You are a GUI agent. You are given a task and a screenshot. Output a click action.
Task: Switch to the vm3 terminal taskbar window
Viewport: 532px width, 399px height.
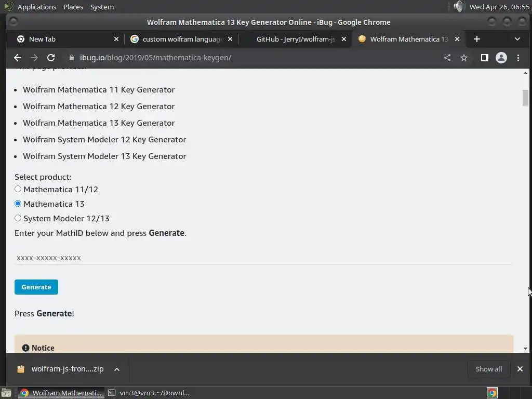point(149,393)
